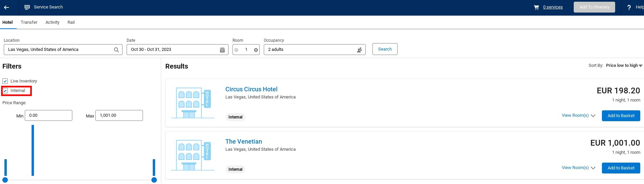Click the location search magnifier icon

(x=116, y=50)
